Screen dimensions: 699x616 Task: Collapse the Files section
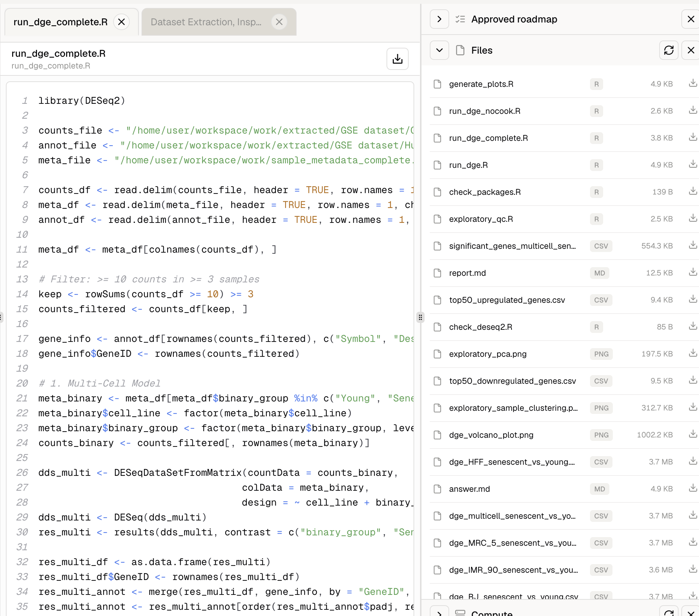439,50
